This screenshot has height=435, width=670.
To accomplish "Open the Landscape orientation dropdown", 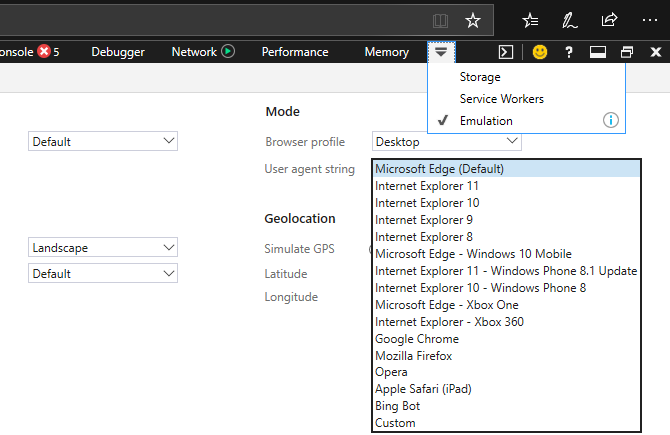I will click(x=103, y=247).
